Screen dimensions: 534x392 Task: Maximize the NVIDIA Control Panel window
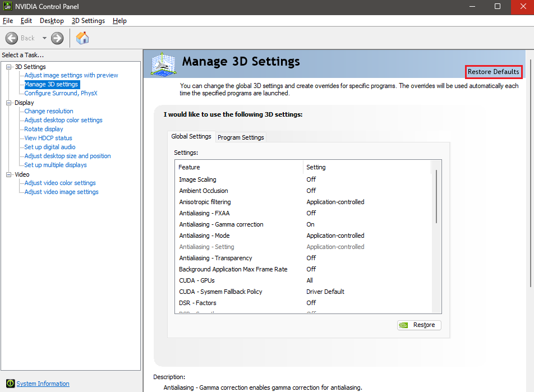click(x=498, y=7)
